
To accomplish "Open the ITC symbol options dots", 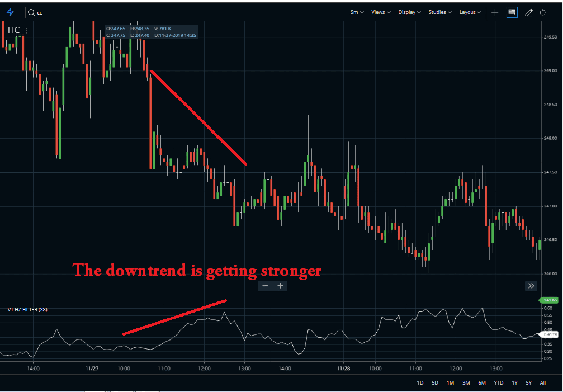I will (x=26, y=31).
